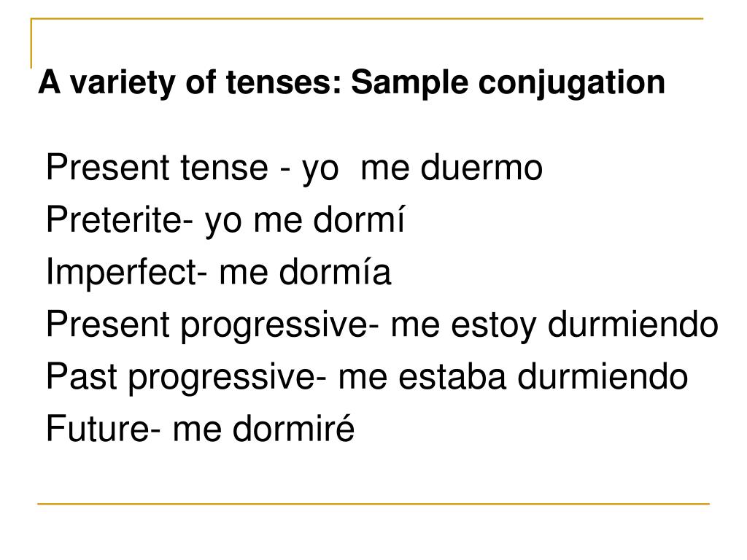Click the phrase 'me estoy durmiendo'
The height and width of the screenshot is (560, 747).
coord(554,325)
